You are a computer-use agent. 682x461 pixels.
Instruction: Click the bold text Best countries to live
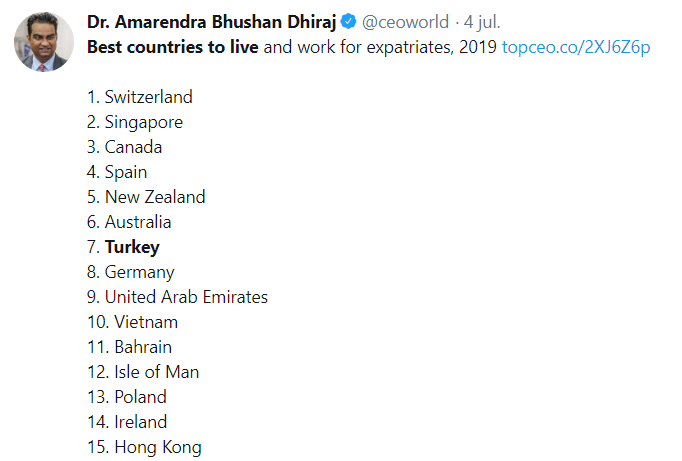pos(173,47)
